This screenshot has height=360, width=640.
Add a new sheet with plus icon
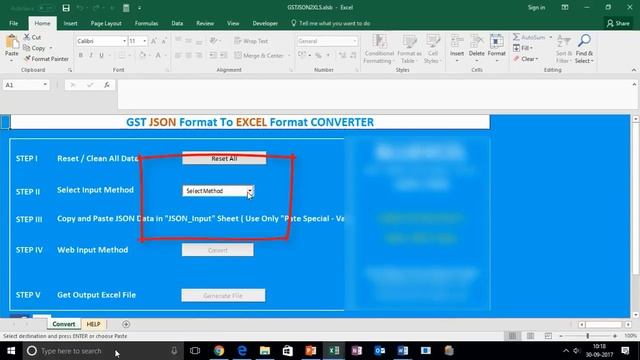pyautogui.click(x=126, y=324)
